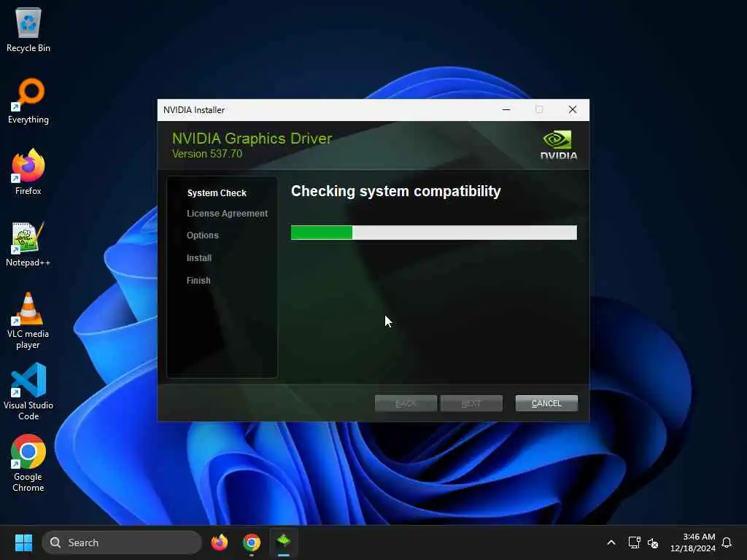Select the Google Chrome desktop shortcut
Image resolution: width=747 pixels, height=560 pixels.
(28, 463)
